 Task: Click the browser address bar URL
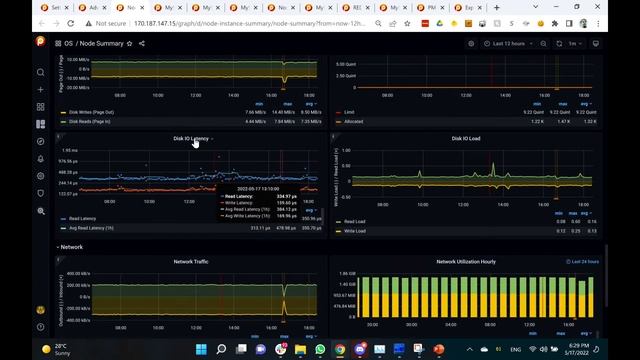point(249,24)
